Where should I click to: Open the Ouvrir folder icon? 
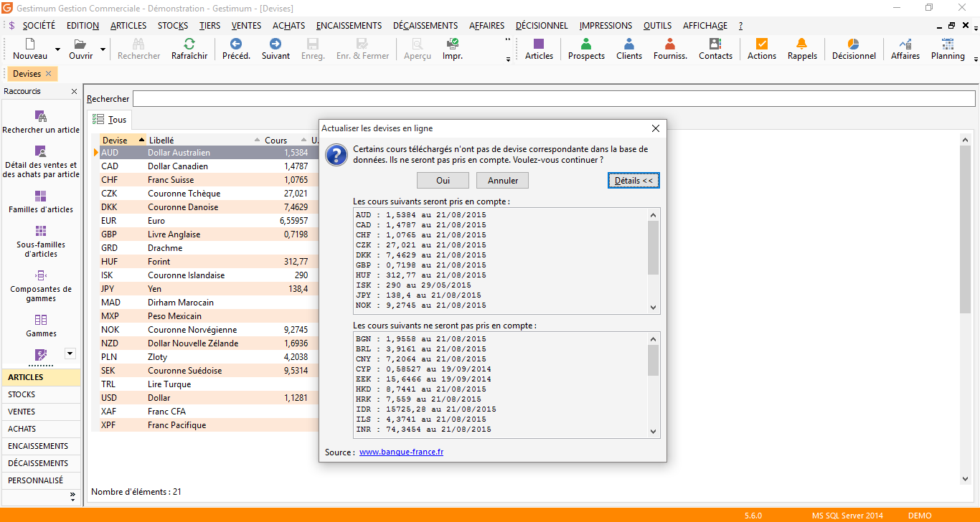coord(80,44)
